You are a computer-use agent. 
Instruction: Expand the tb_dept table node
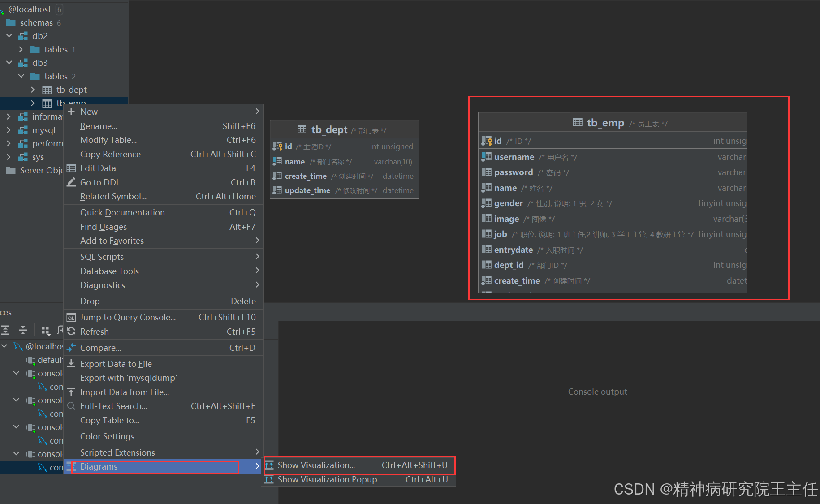[33, 90]
